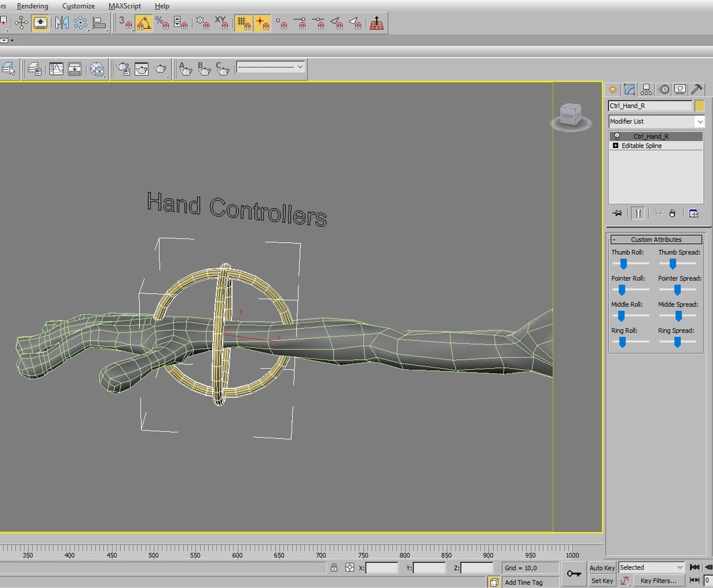Open the Rendering menu

(32, 6)
